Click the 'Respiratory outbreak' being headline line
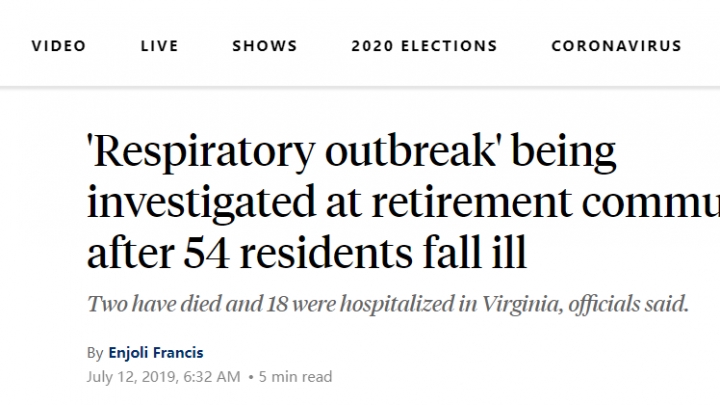Screen dimensions: 720x405 [x=351, y=152]
